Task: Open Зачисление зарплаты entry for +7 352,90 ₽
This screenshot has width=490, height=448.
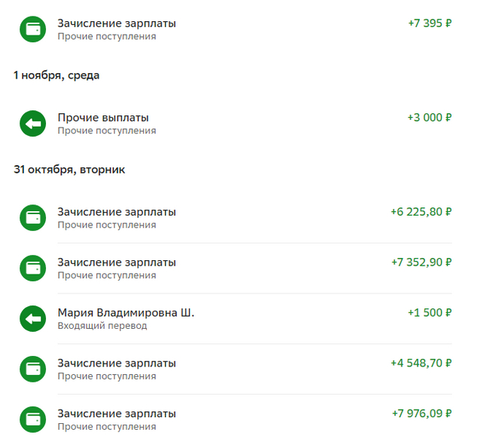Action: point(117,262)
